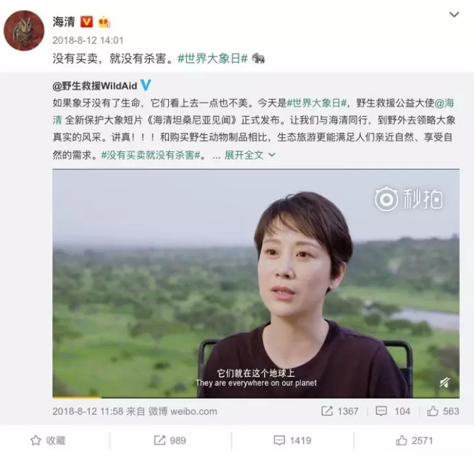This screenshot has height=460, width=476.
Task: Open the @野生救援WildAid account link
Action: (x=95, y=85)
